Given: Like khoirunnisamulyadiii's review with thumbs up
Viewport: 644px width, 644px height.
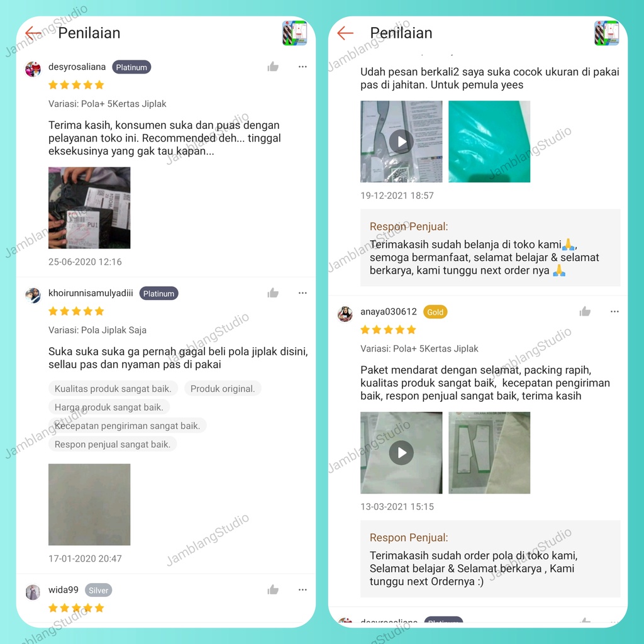Looking at the screenshot, I should coord(273,293).
